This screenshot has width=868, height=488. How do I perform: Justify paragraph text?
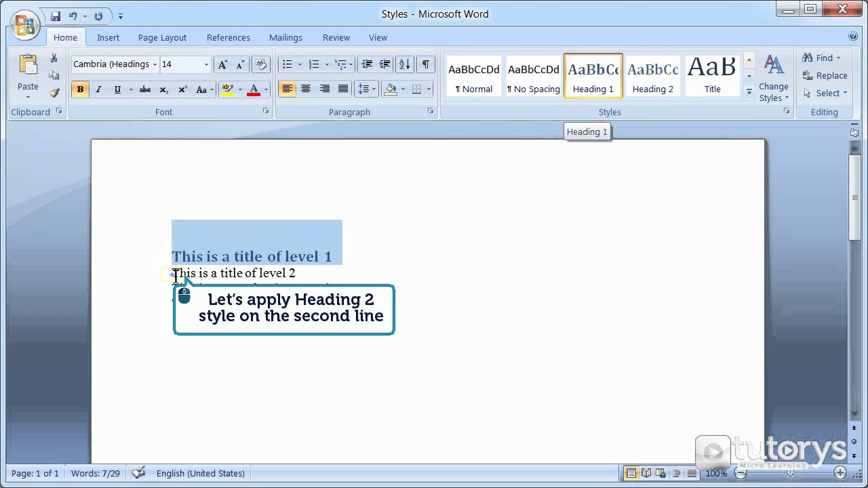pyautogui.click(x=343, y=89)
